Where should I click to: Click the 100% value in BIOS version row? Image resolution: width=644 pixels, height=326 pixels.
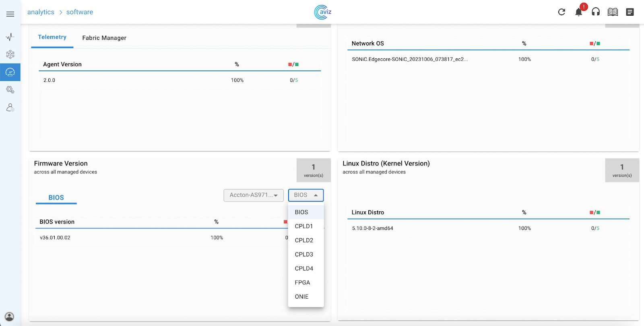click(x=217, y=238)
